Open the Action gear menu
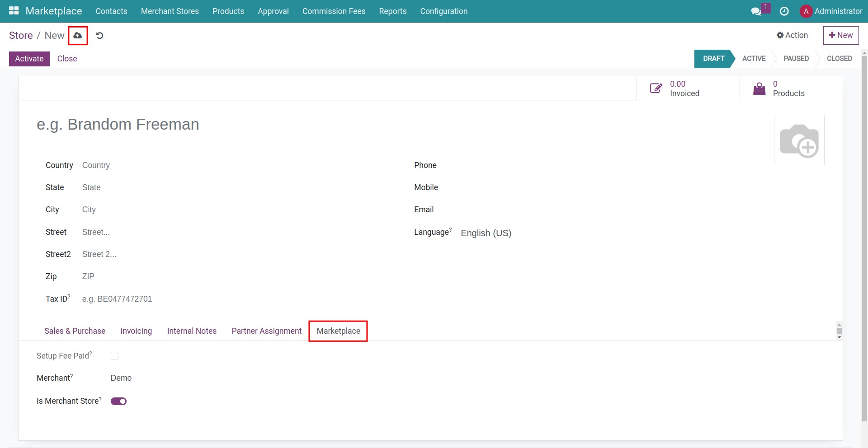868x448 pixels. (x=792, y=35)
